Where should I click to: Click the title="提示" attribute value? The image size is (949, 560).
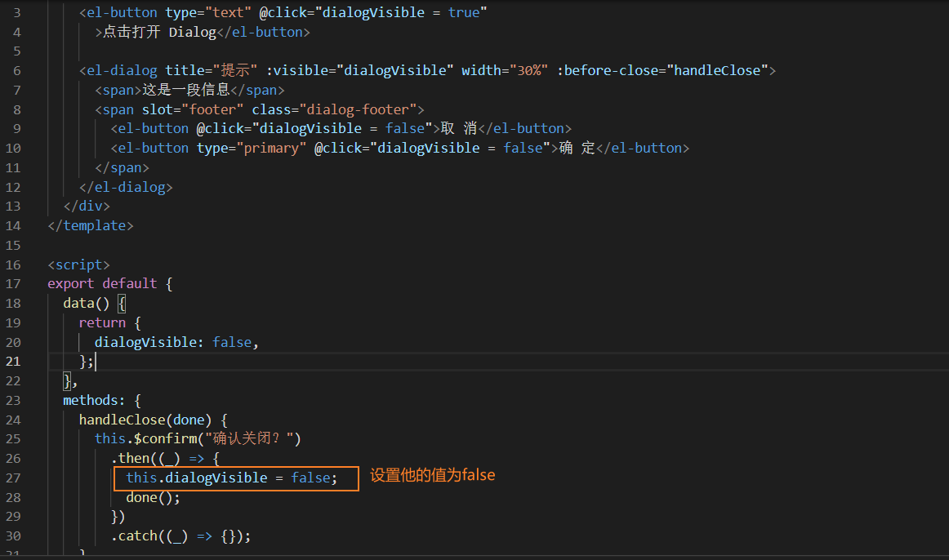click(x=212, y=71)
